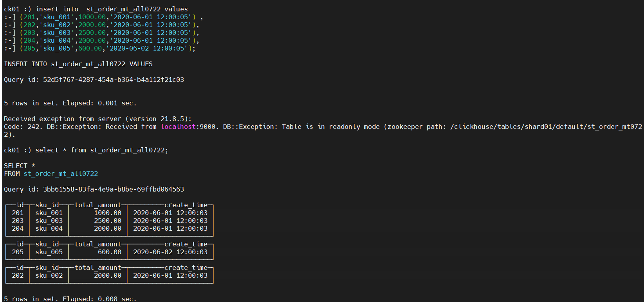The image size is (644, 302).
Task: Click the value 'sku_001' in the insert statement
Action: pos(57,17)
